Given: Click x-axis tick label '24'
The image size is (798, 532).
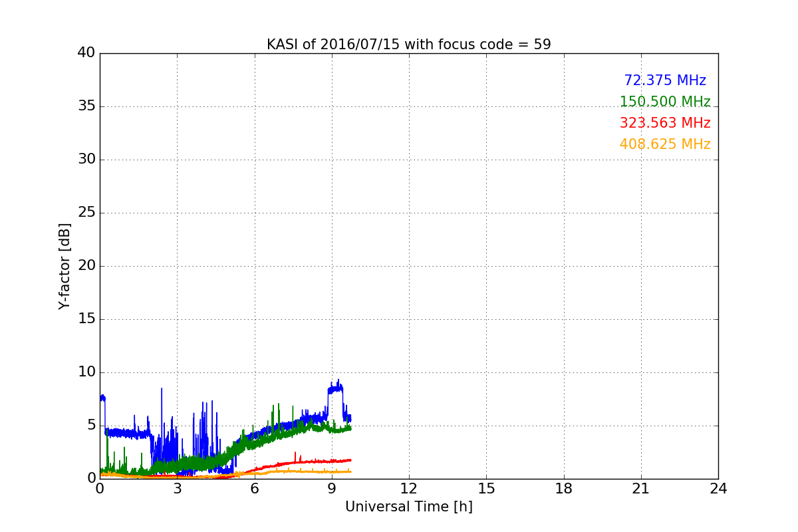Looking at the screenshot, I should (x=718, y=489).
